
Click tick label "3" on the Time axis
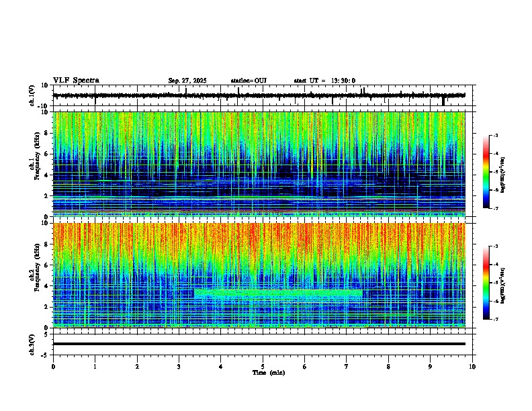pos(179,367)
